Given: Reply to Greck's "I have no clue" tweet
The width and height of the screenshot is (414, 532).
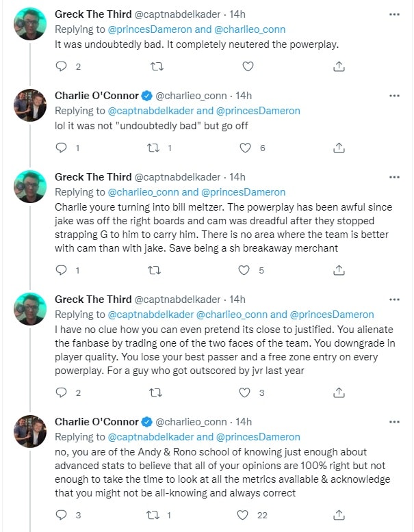Looking at the screenshot, I should 62,392.
